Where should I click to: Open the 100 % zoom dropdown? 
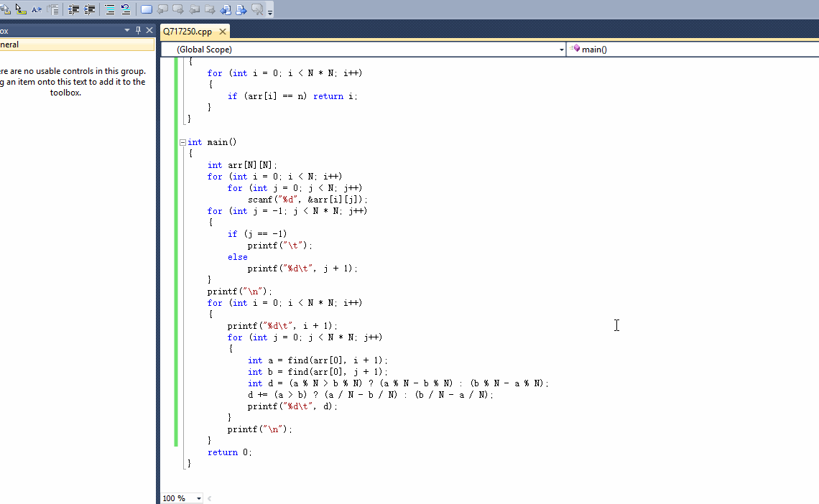coord(198,498)
